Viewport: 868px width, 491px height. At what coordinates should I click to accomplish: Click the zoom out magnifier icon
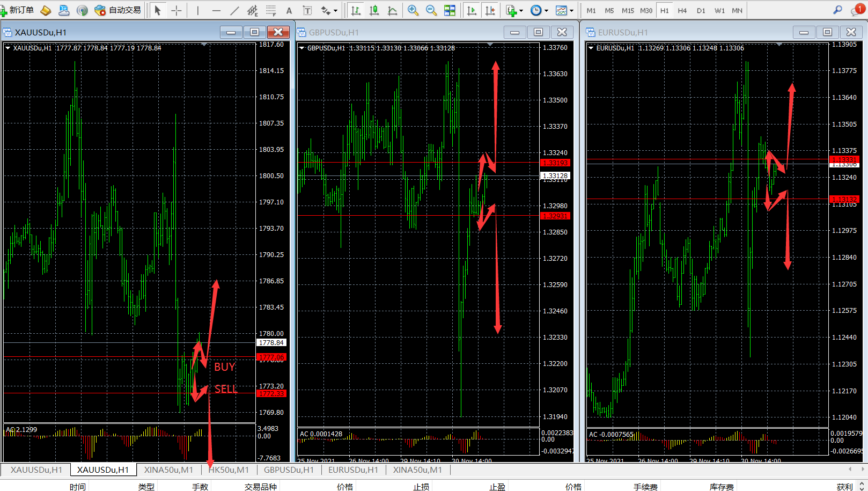coord(431,10)
